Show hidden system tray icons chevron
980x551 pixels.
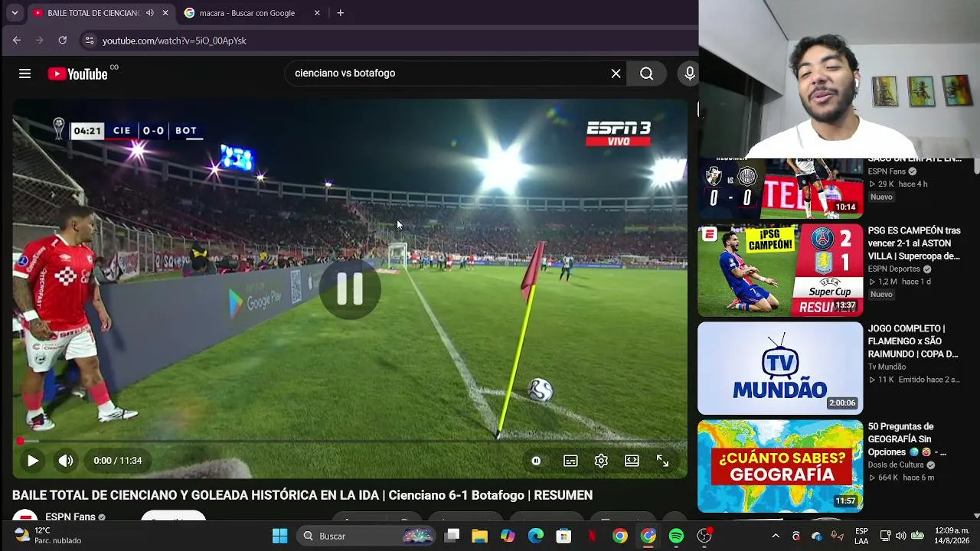click(x=776, y=536)
